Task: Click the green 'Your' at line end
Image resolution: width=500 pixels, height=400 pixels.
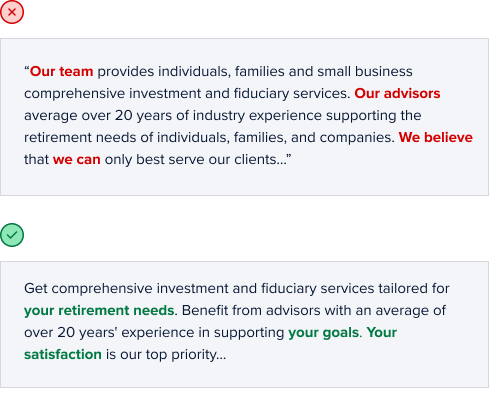Action: click(382, 332)
